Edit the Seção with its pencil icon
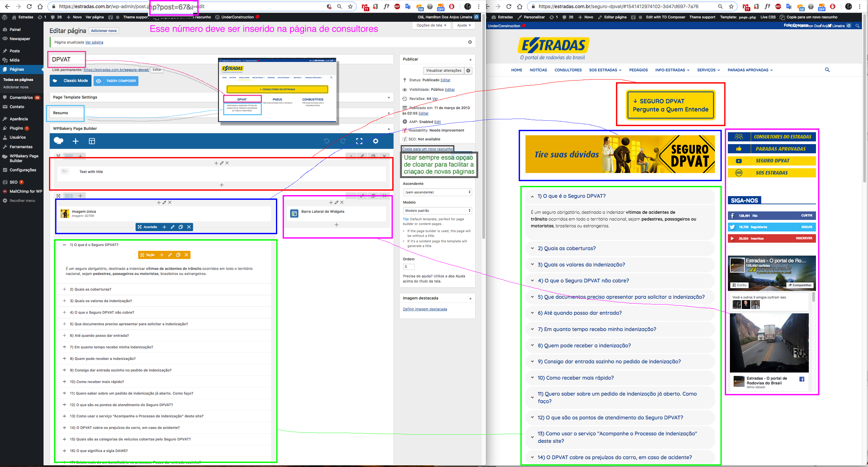The image size is (868, 467). [x=170, y=255]
